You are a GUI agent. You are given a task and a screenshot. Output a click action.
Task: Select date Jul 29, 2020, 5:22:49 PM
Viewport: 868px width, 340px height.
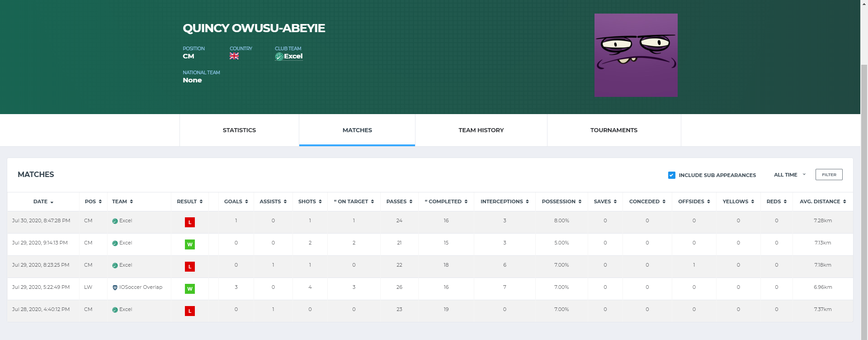[41, 287]
